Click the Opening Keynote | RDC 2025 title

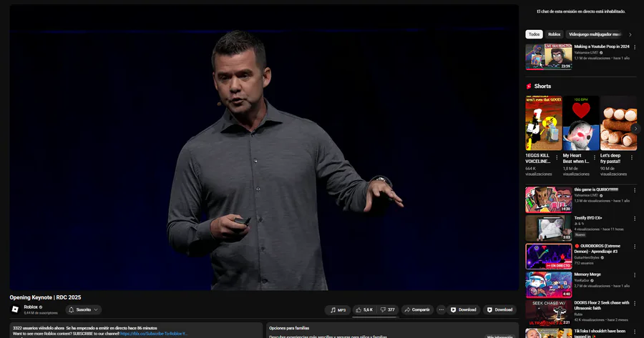click(x=45, y=297)
